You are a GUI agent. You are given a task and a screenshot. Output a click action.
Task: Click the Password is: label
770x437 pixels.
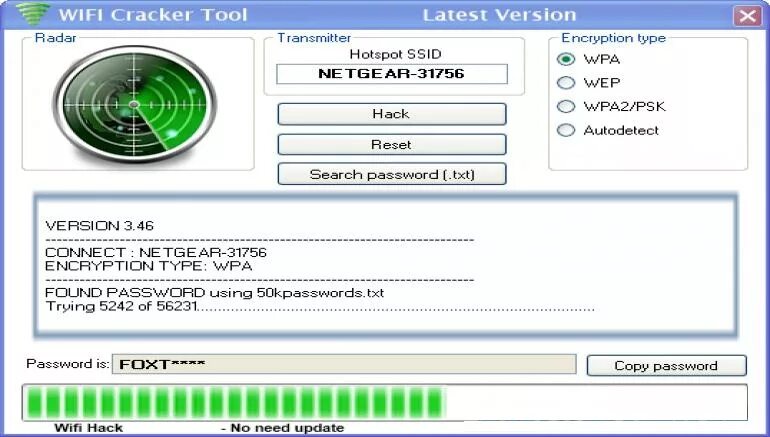coord(68,364)
